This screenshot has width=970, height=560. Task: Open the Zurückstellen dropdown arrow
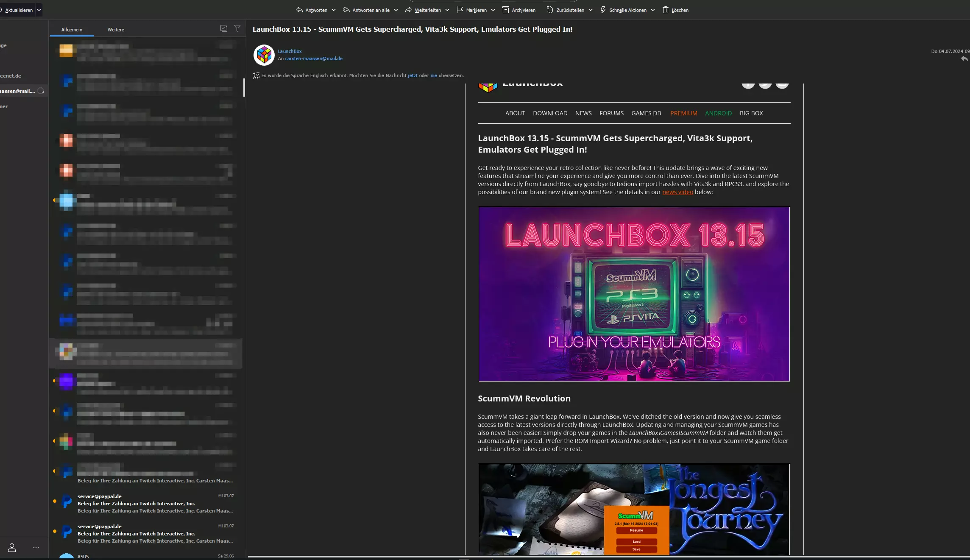point(591,10)
